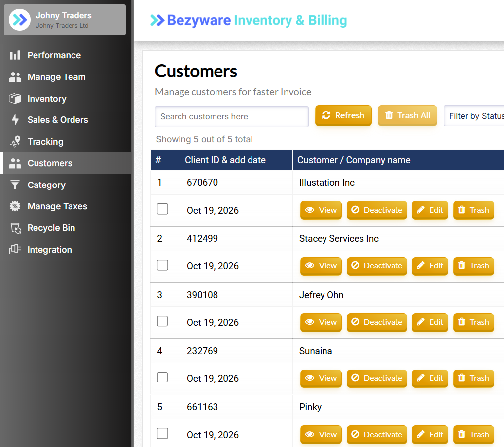The height and width of the screenshot is (447, 504).
Task: Open the Tracking page
Action: (x=45, y=142)
